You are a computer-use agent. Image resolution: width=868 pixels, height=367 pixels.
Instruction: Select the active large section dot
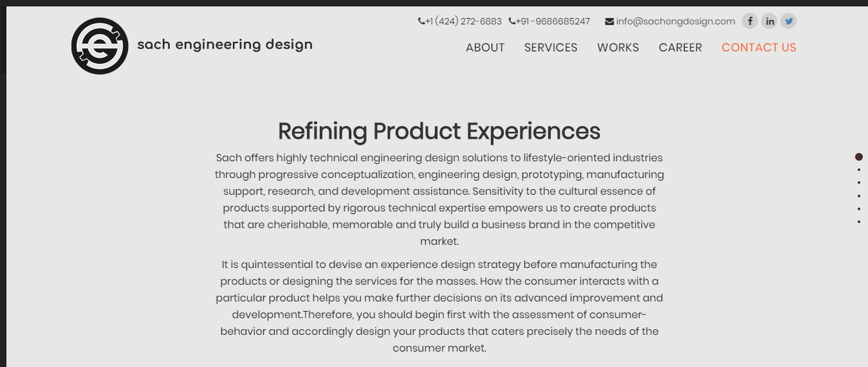(859, 157)
